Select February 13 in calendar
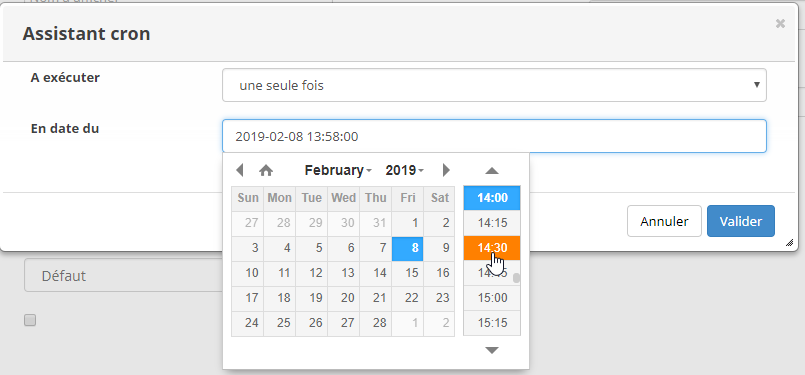 click(343, 274)
